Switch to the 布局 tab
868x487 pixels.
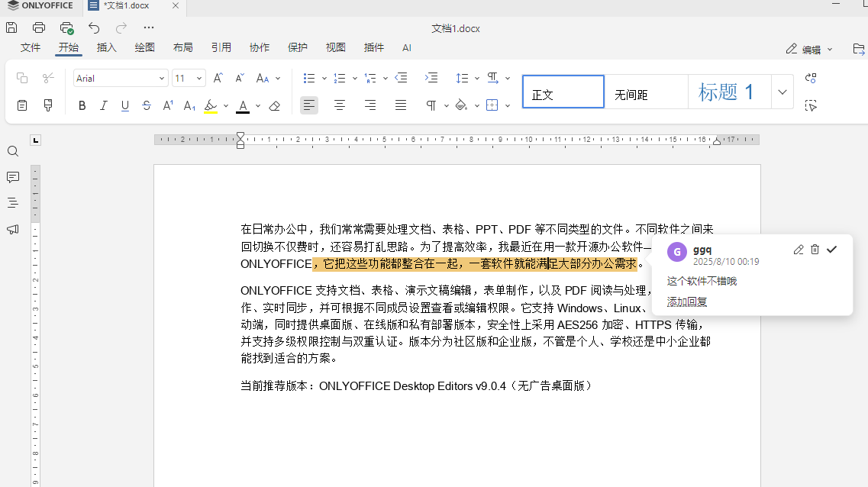[x=182, y=47]
